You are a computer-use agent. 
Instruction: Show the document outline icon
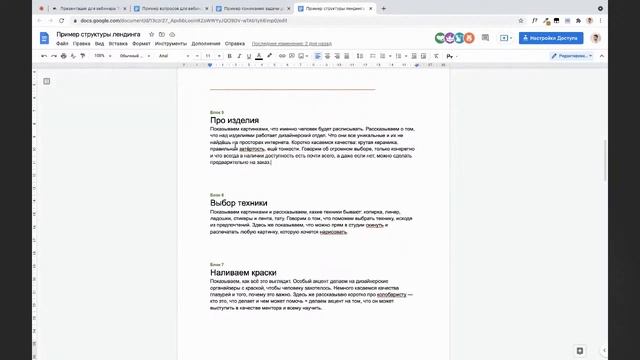pyautogui.click(x=47, y=81)
